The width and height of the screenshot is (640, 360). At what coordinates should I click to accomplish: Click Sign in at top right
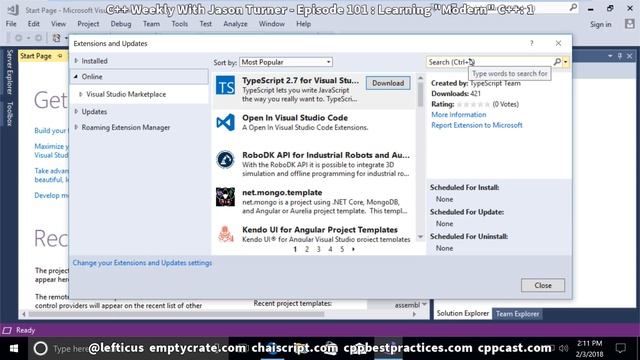click(x=601, y=24)
